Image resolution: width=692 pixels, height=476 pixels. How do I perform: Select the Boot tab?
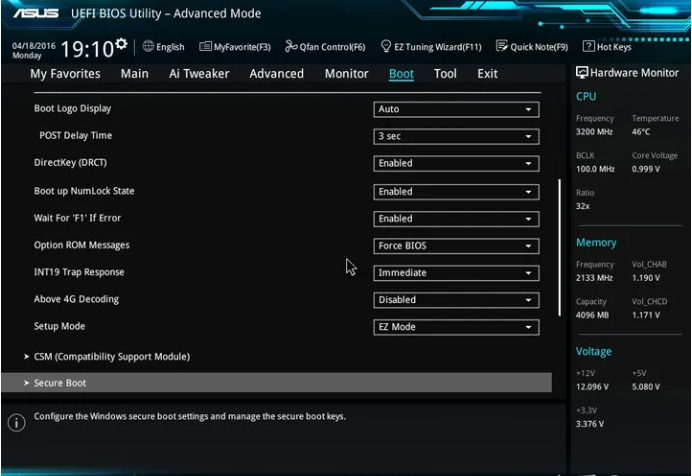coord(401,74)
